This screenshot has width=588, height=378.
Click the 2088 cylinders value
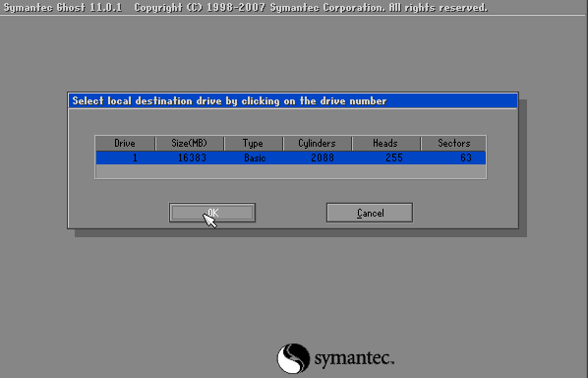[x=323, y=157]
